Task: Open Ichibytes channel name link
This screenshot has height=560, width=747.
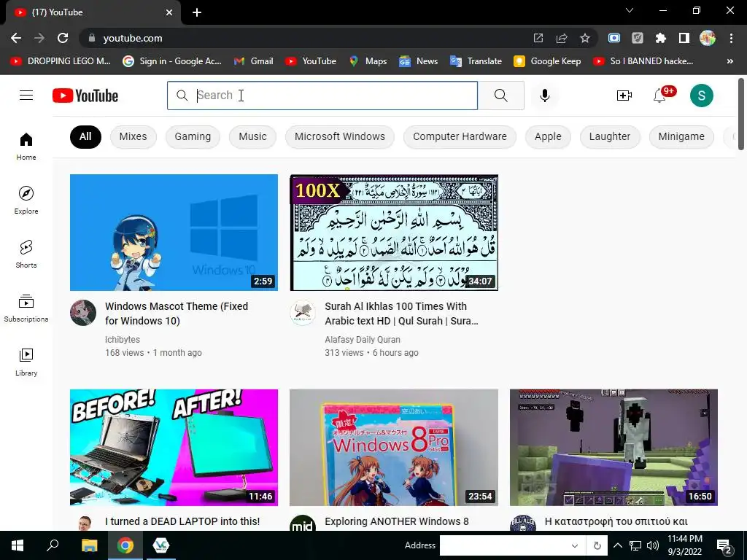Action: pyautogui.click(x=123, y=340)
